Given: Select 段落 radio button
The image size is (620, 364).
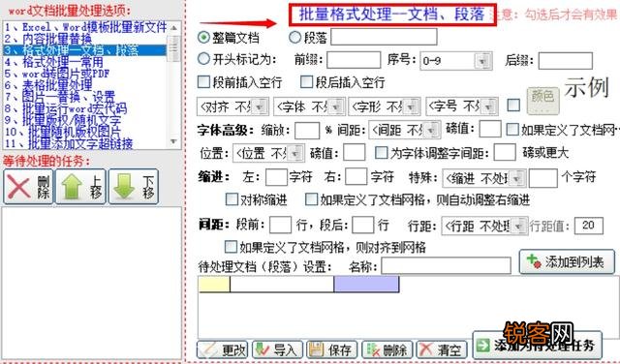Looking at the screenshot, I should click(x=294, y=37).
